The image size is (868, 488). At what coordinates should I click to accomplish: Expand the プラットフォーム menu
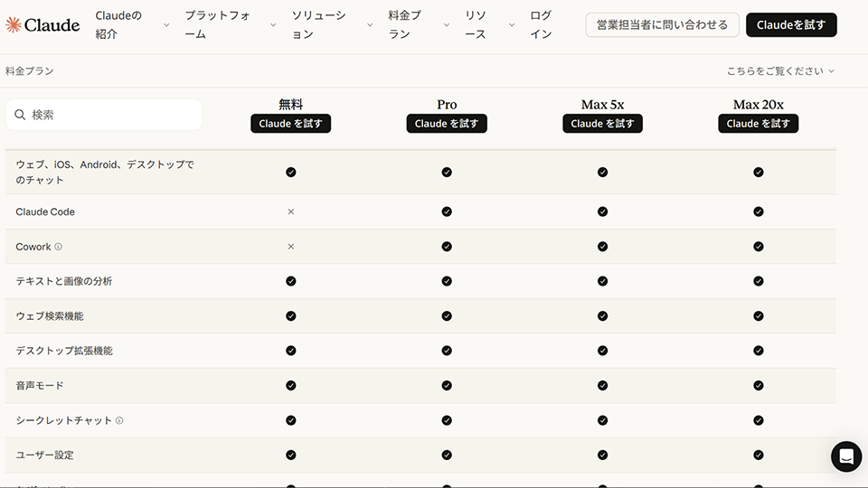230,25
